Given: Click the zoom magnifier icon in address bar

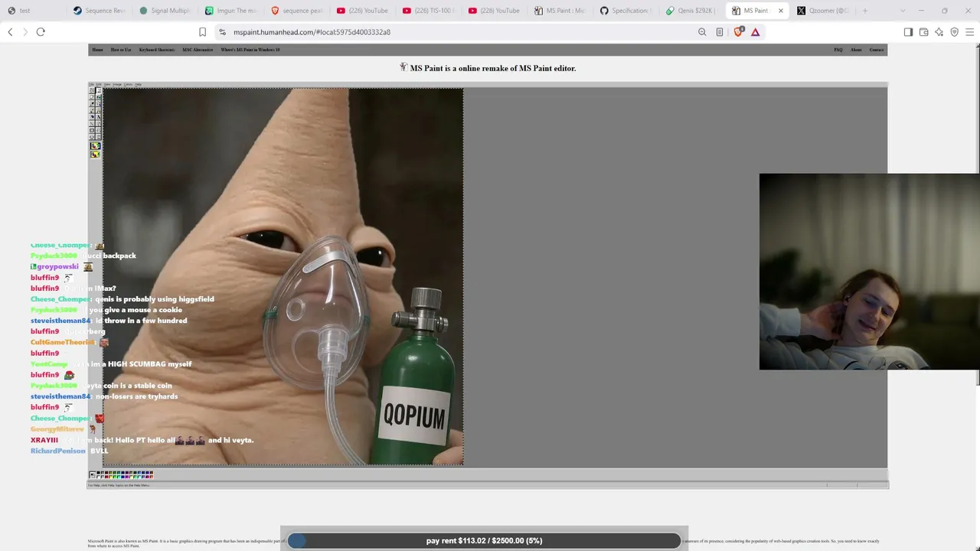Looking at the screenshot, I should point(702,32).
